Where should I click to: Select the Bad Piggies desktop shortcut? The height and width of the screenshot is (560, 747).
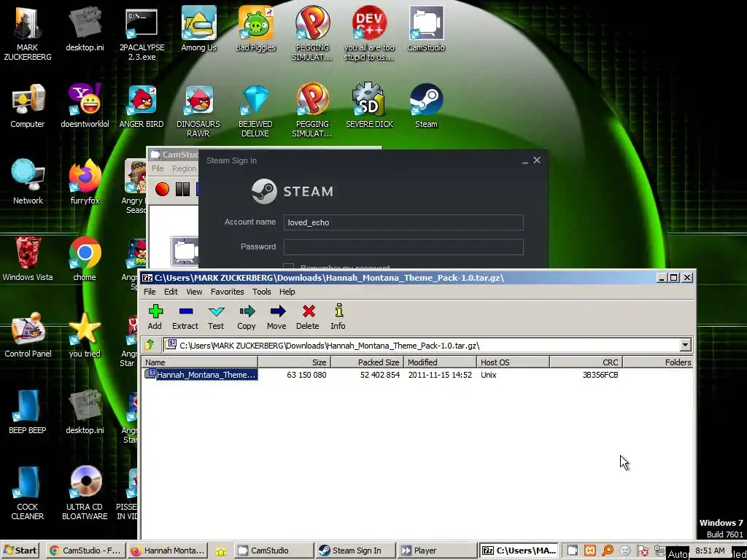(x=255, y=28)
